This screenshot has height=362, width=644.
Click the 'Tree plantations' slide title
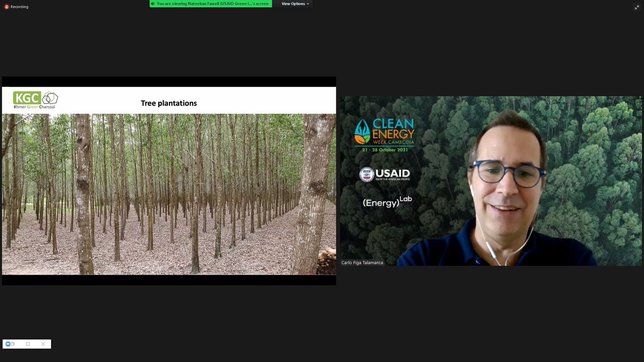[169, 103]
